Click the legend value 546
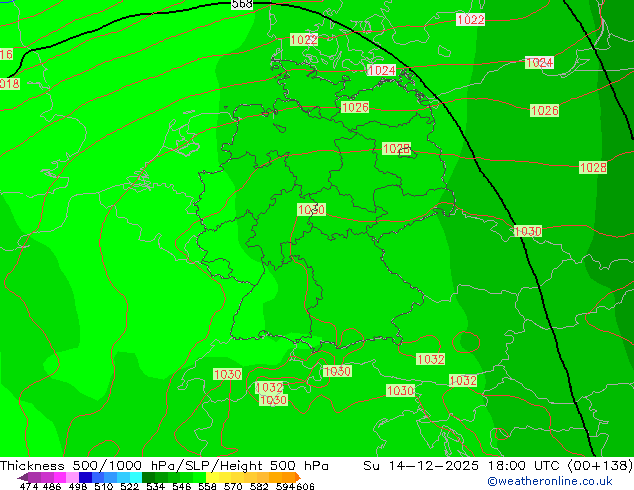 tap(181, 486)
